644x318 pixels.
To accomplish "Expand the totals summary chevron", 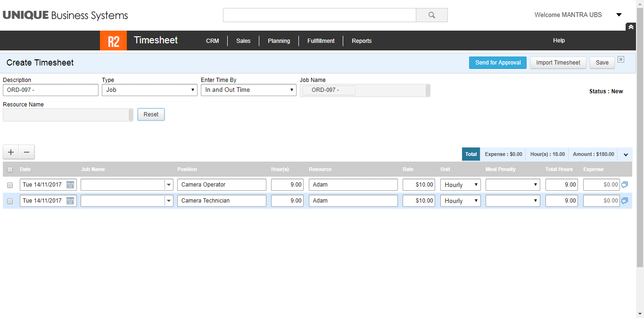I will tap(626, 154).
